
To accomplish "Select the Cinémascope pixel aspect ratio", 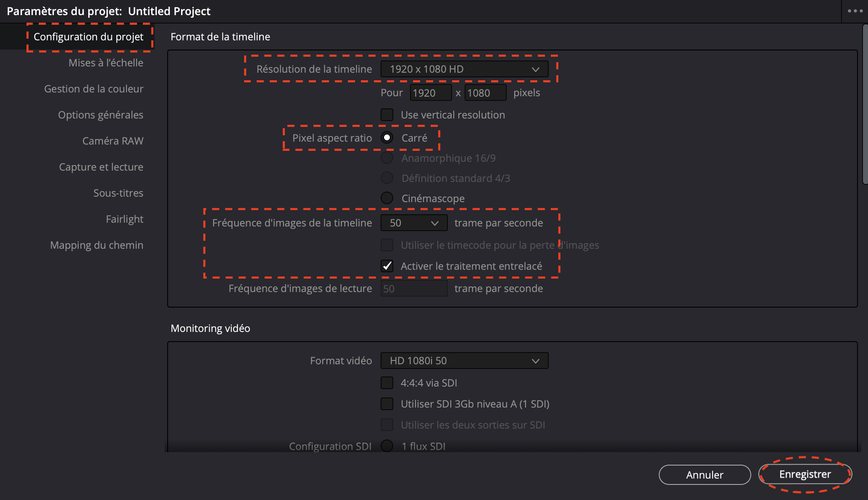I will (387, 198).
